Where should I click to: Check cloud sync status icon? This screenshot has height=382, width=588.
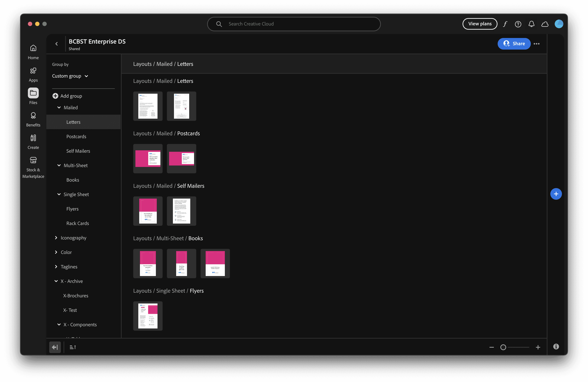coord(545,24)
